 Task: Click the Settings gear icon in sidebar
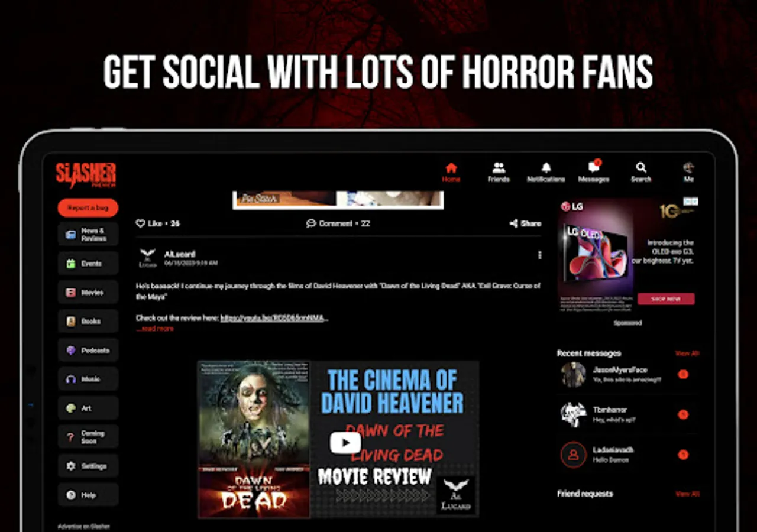tap(71, 466)
